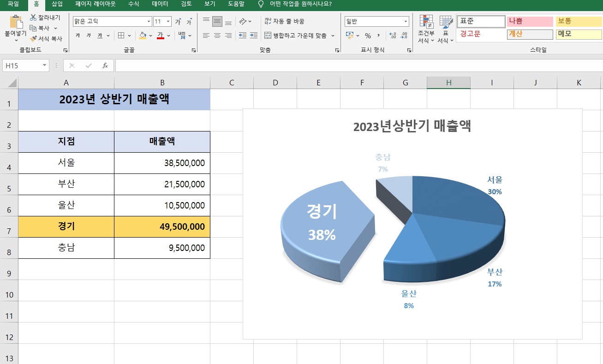The width and height of the screenshot is (603, 364).
Task: Apply the borders icon
Action: (x=121, y=36)
